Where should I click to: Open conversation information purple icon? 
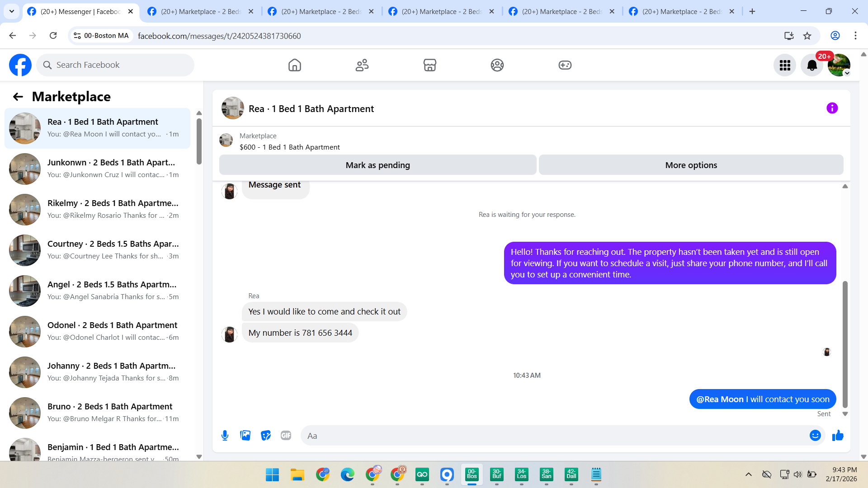[x=832, y=108]
